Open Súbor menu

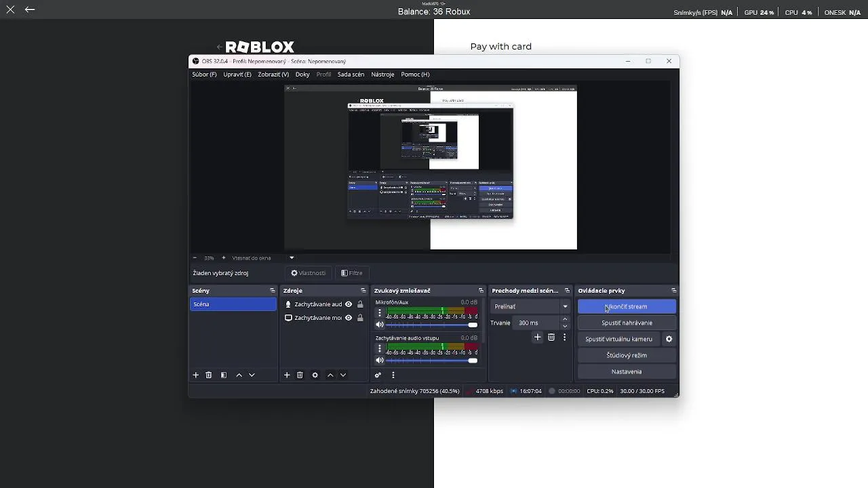204,75
